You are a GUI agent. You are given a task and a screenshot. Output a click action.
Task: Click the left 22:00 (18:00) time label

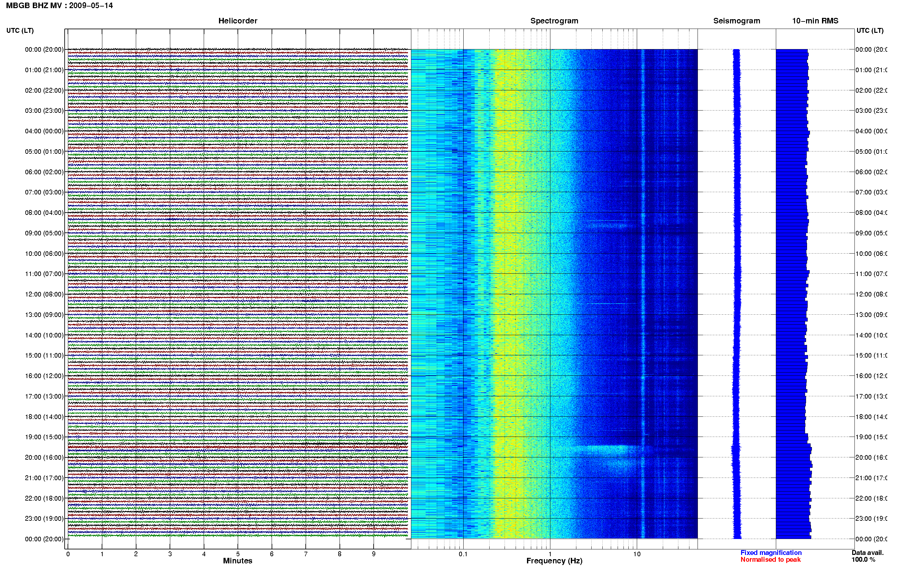click(x=44, y=498)
